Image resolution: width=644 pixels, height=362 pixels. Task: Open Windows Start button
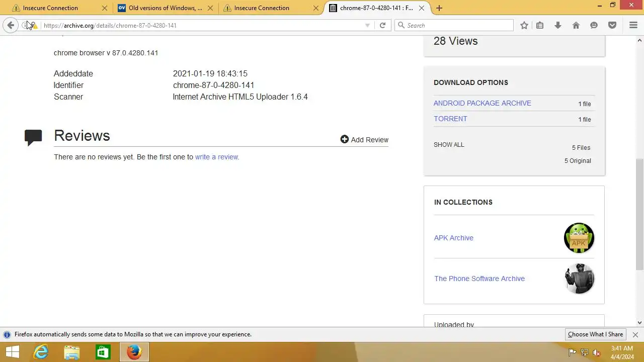(12, 352)
